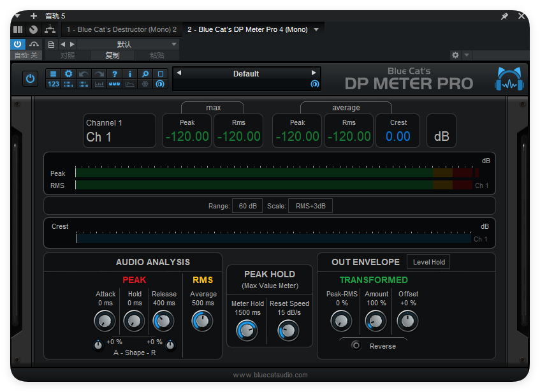
Task: Toggle the histogram bars display icon
Action: pos(99,84)
